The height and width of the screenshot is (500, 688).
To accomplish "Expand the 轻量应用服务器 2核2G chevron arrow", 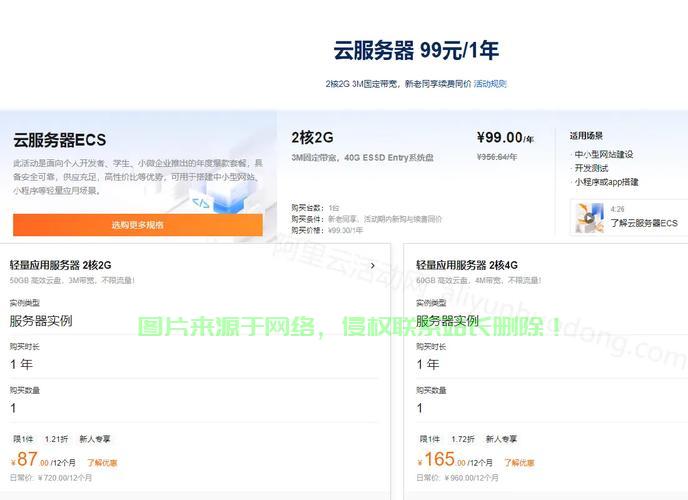I will point(373,266).
